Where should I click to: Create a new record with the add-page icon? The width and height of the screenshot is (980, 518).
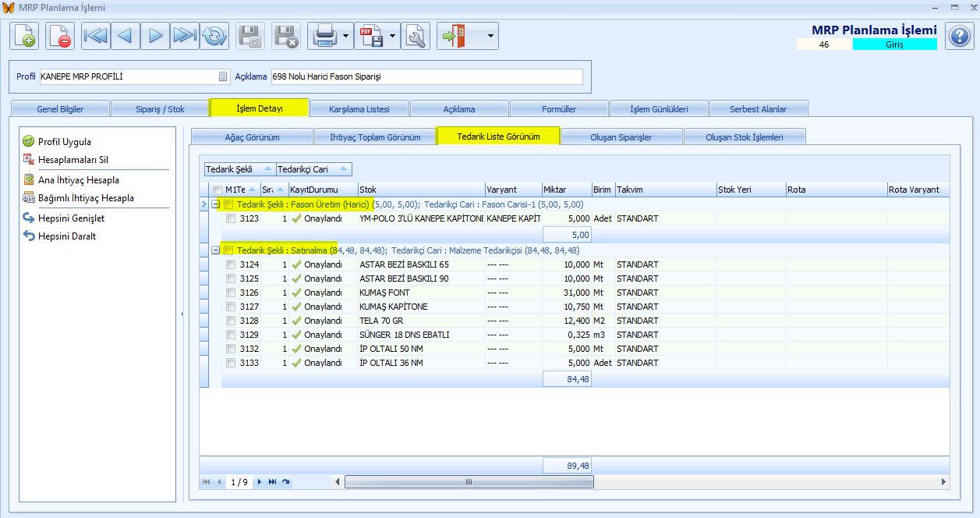(24, 36)
